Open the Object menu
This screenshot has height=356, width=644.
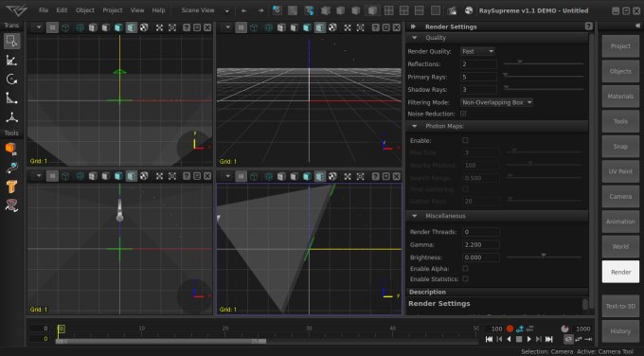point(85,10)
